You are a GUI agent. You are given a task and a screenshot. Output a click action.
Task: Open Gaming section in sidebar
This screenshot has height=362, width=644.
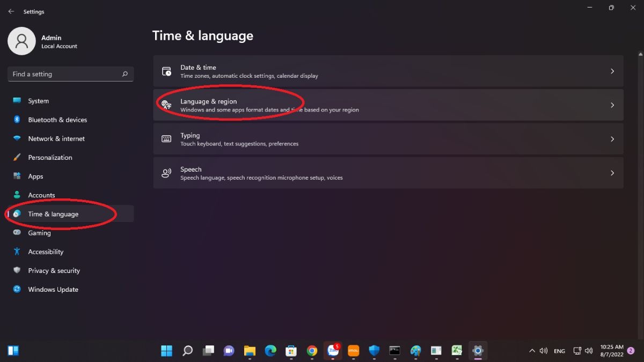click(71, 233)
